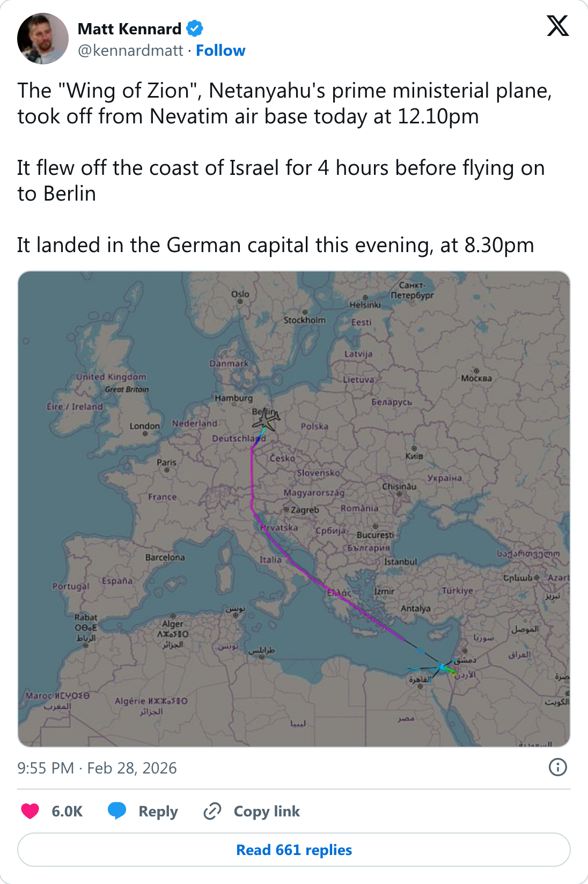The image size is (588, 884).
Task: Click the Reply text label
Action: pos(158,811)
